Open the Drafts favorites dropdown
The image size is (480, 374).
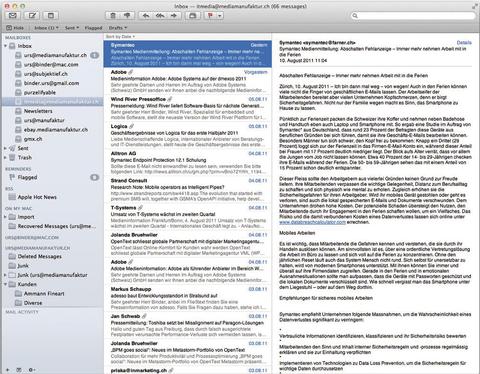118,28
